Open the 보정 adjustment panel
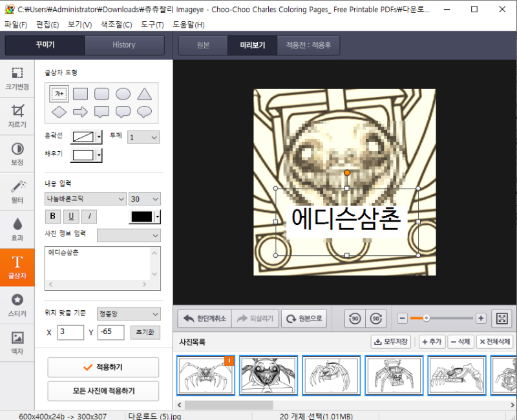The width and height of the screenshot is (517, 420). click(x=17, y=154)
